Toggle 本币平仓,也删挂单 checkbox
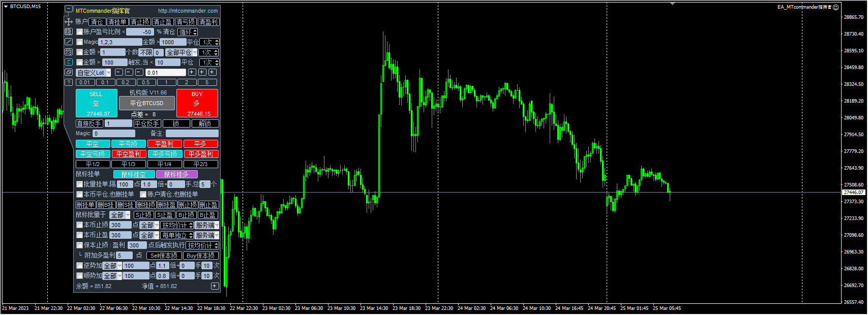This screenshot has width=868, height=315. 79,194
